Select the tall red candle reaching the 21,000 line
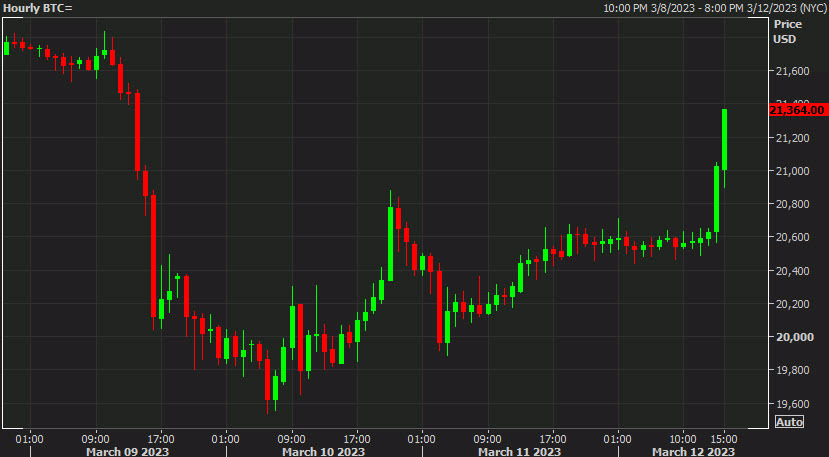The image size is (829, 457). [137, 132]
